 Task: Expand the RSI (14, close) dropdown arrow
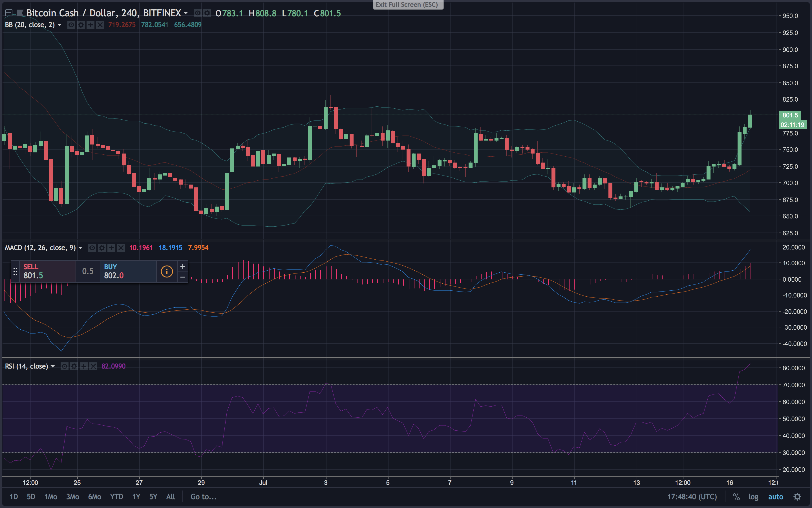[53, 366]
